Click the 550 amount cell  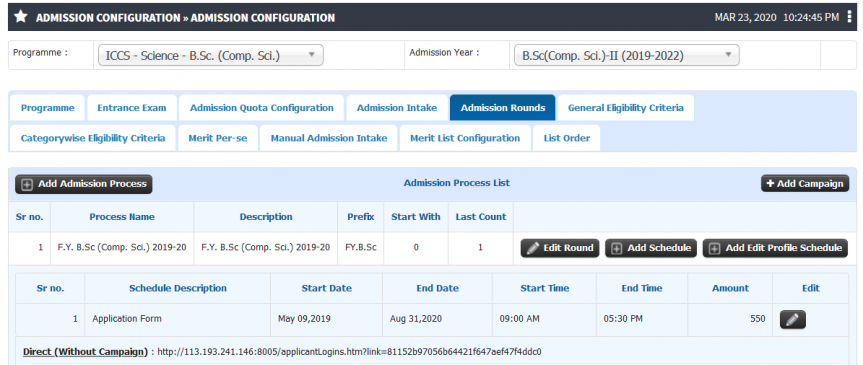point(730,319)
